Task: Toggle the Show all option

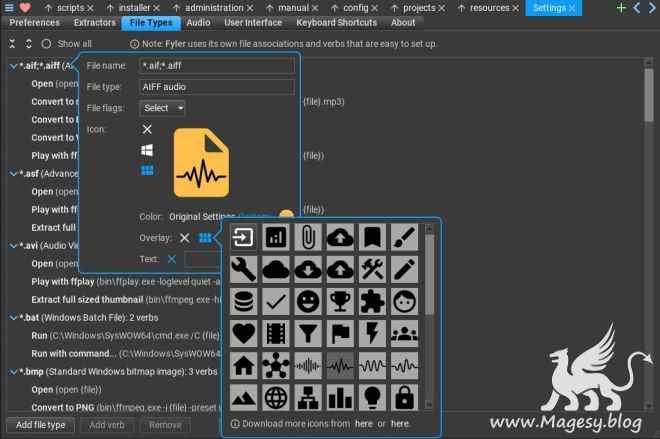Action: tap(66, 44)
